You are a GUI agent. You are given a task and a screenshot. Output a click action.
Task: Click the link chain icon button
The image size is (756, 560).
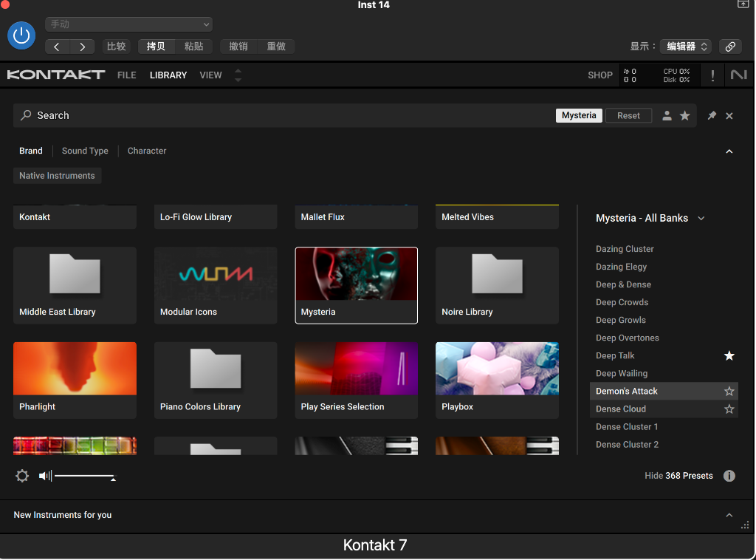730,47
